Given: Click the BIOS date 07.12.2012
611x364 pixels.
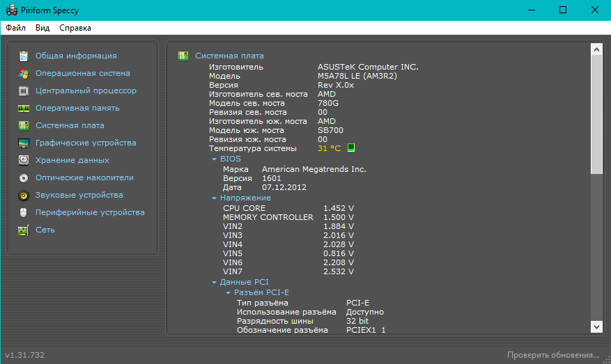Looking at the screenshot, I should [x=284, y=187].
